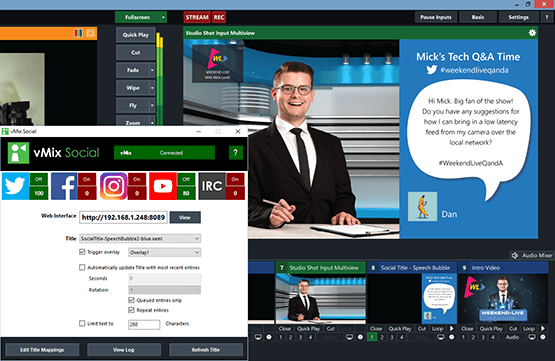Open the multiview output settings gear
The width and height of the screenshot is (555, 361).
point(532,33)
